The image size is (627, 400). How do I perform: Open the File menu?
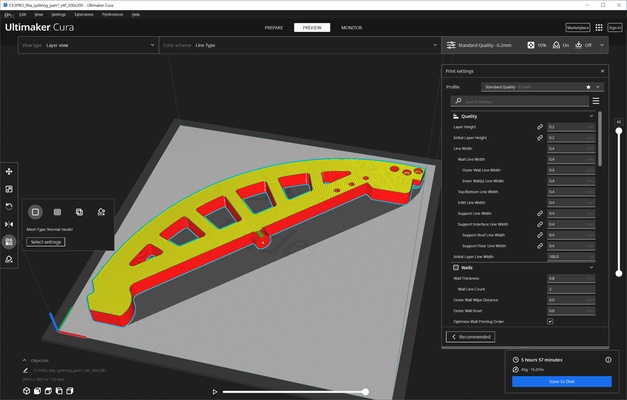pyautogui.click(x=9, y=15)
